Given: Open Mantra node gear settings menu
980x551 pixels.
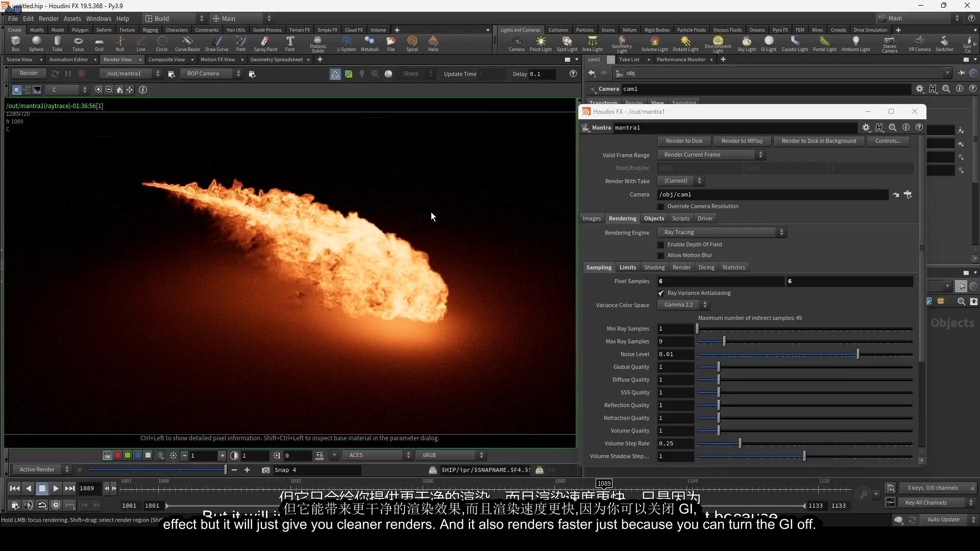Looking at the screenshot, I should click(866, 128).
